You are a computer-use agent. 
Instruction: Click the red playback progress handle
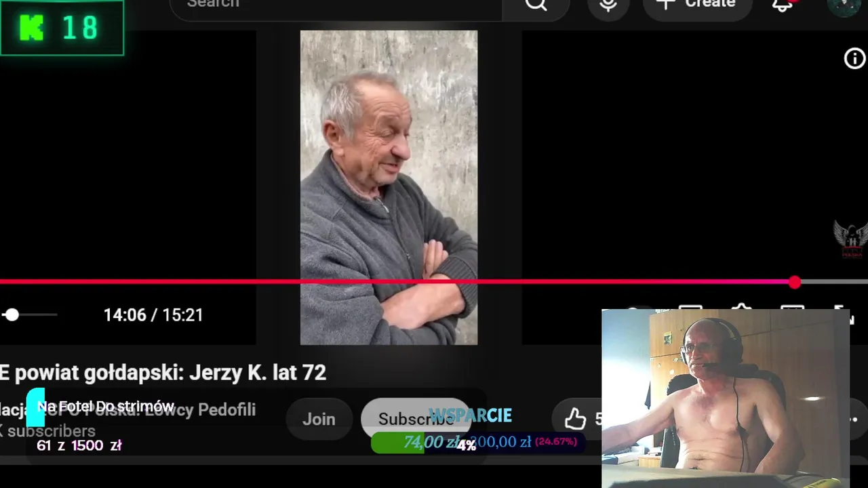click(x=795, y=283)
